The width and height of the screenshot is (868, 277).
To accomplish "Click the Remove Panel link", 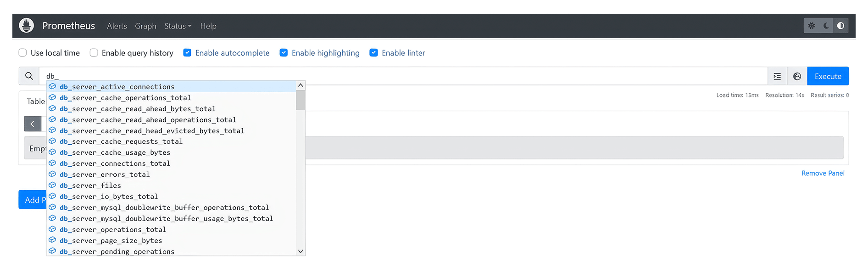I will pyautogui.click(x=823, y=173).
